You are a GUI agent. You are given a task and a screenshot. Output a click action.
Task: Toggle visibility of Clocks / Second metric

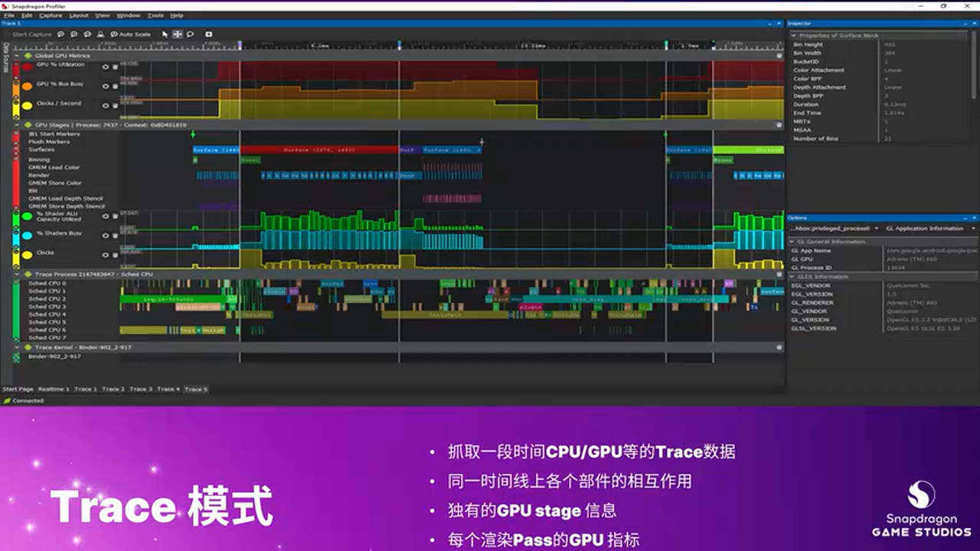tap(106, 106)
